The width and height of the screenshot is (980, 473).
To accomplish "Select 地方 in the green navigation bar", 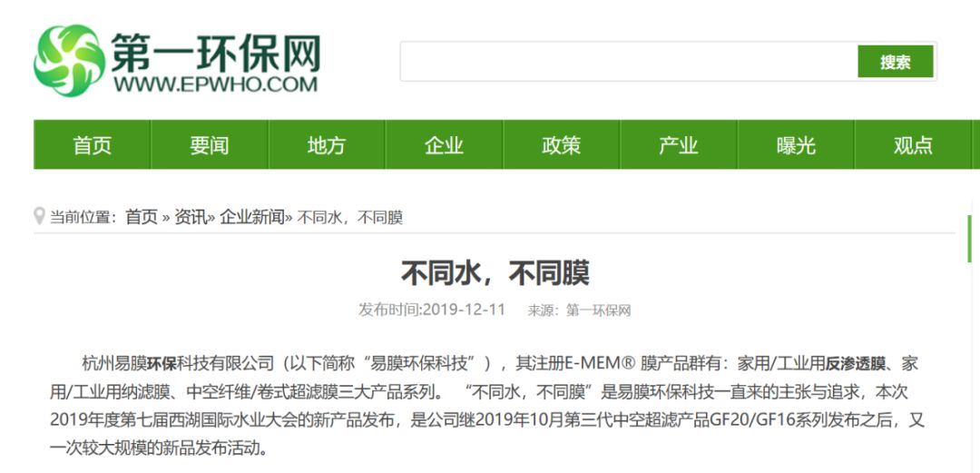I will tap(326, 145).
